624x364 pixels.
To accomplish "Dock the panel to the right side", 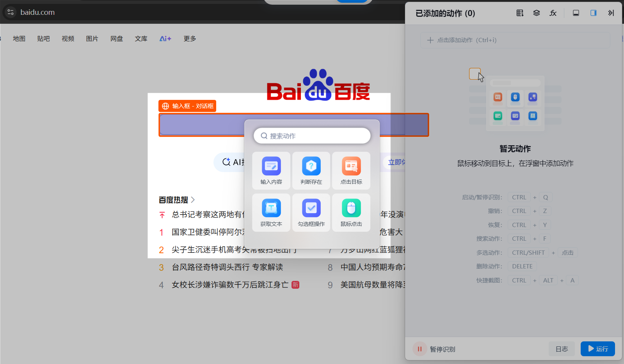I will tap(593, 13).
